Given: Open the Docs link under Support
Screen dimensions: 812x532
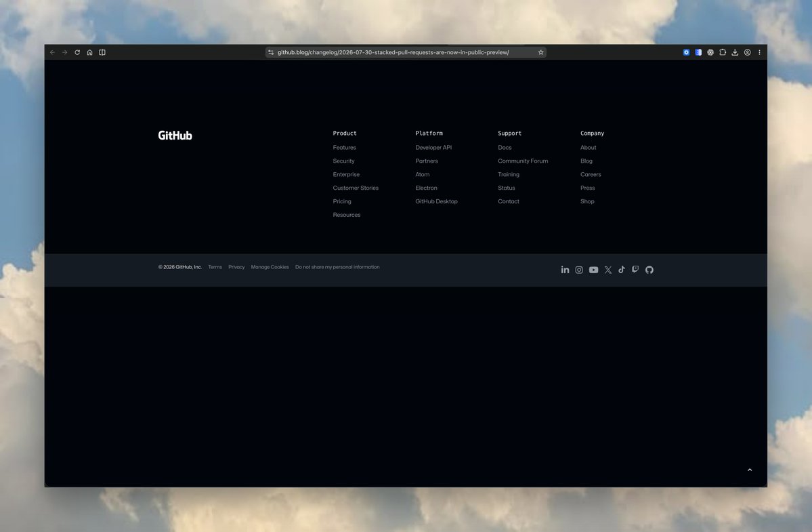Looking at the screenshot, I should click(x=505, y=148).
